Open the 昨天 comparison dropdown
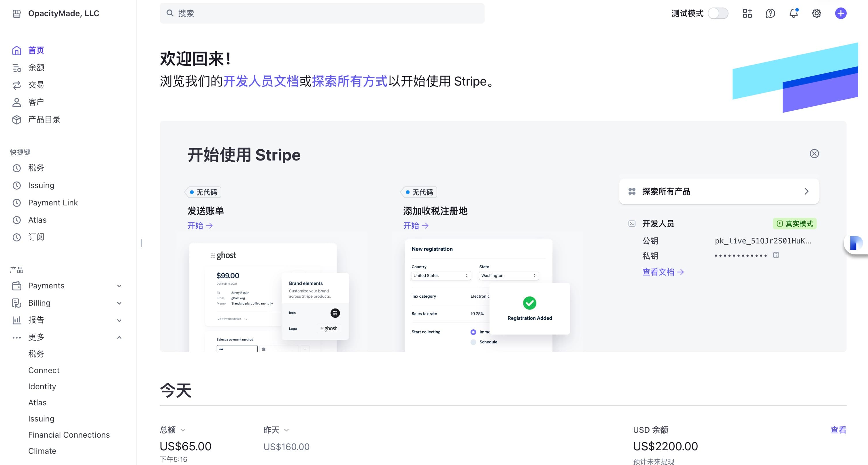The image size is (868, 465). pyautogui.click(x=276, y=430)
